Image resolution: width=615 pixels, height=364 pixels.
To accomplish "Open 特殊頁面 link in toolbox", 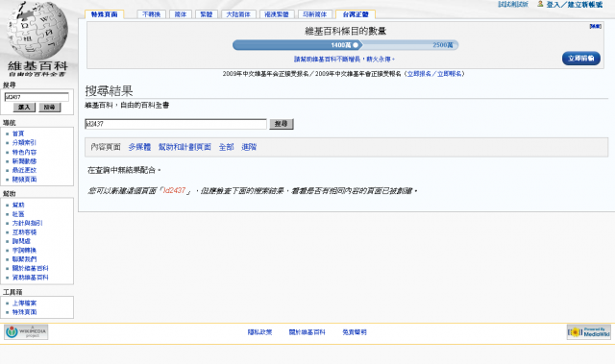I will click(24, 312).
